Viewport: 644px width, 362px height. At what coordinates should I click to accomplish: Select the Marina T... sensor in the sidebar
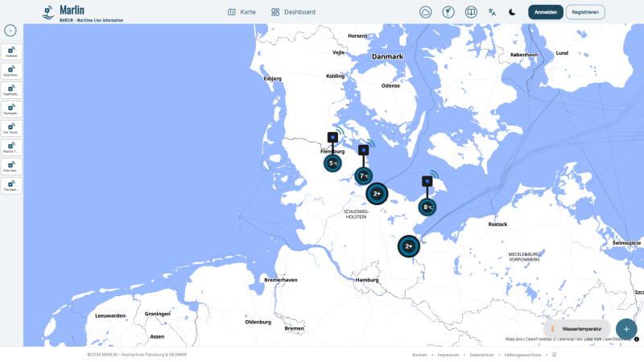11,148
